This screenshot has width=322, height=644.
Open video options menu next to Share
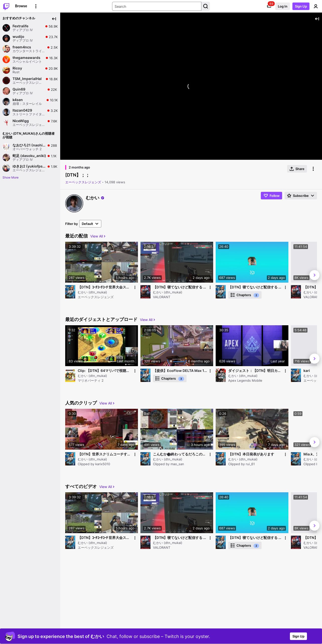click(313, 169)
